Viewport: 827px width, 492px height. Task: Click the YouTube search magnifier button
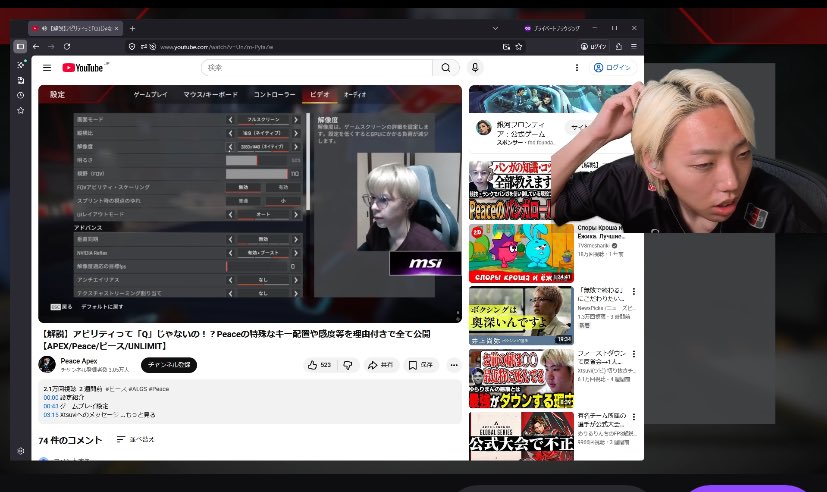[446, 67]
